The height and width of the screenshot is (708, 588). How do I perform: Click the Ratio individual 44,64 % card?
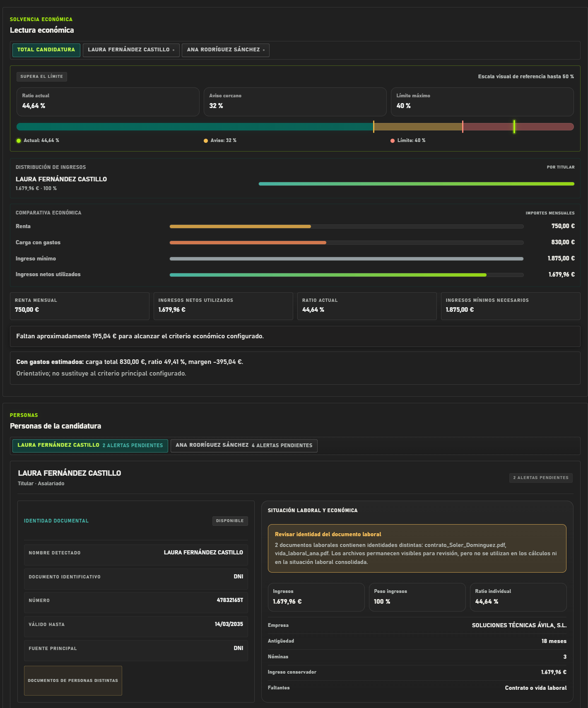pyautogui.click(x=518, y=597)
